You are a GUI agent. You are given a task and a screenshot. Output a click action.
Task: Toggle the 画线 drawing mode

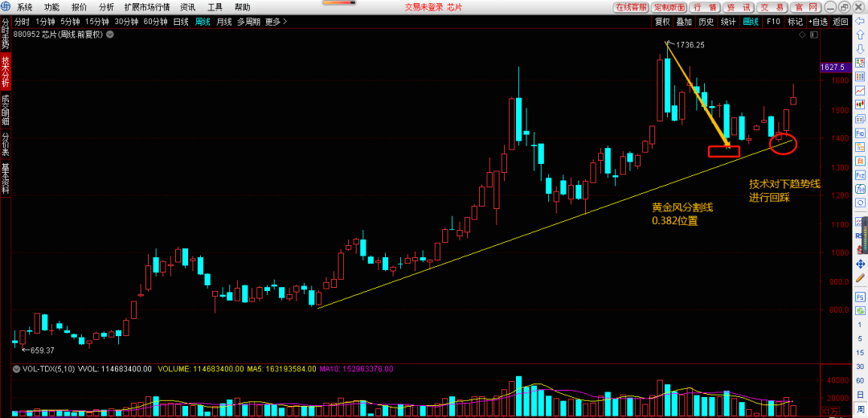pyautogui.click(x=751, y=22)
